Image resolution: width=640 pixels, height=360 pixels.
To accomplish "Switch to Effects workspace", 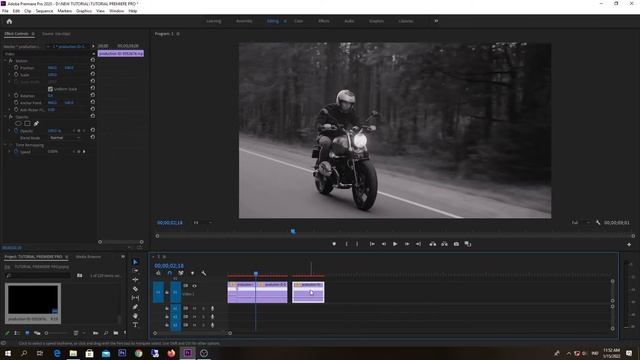I will 324,21.
